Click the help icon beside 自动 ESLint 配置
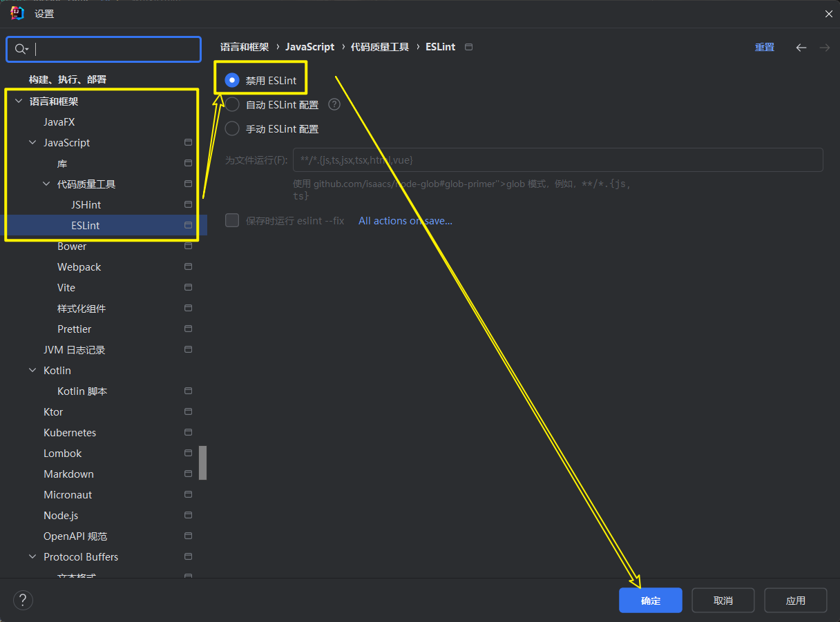The width and height of the screenshot is (840, 622). (334, 105)
